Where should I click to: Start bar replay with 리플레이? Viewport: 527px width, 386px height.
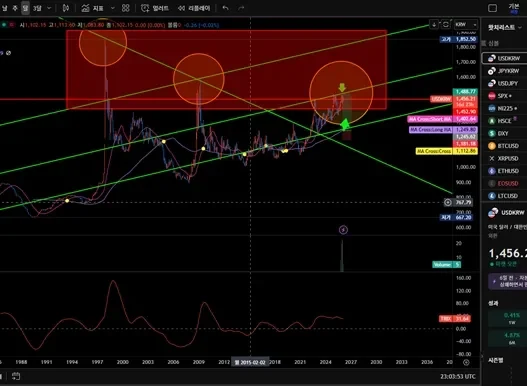click(194, 8)
